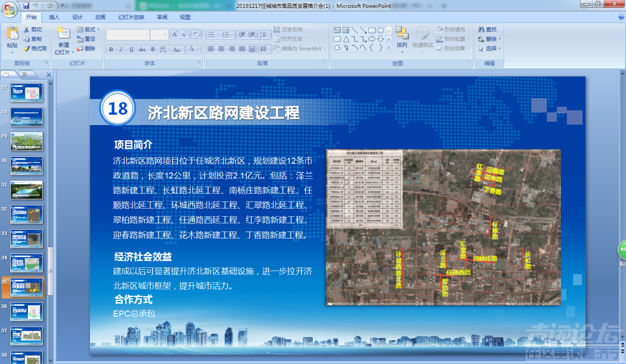Save the presentation from the quick access toolbar
Viewport: 626px width, 364px height.
26,5
